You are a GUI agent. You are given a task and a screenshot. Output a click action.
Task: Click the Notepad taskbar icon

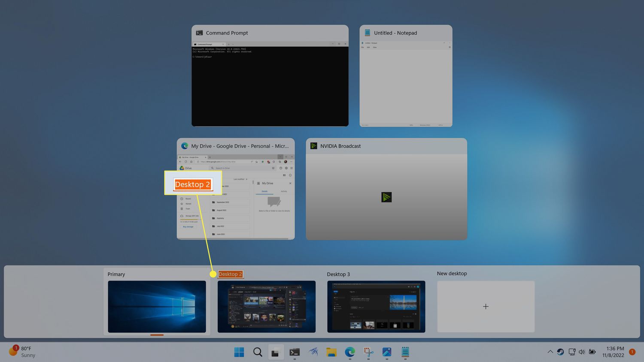click(405, 352)
